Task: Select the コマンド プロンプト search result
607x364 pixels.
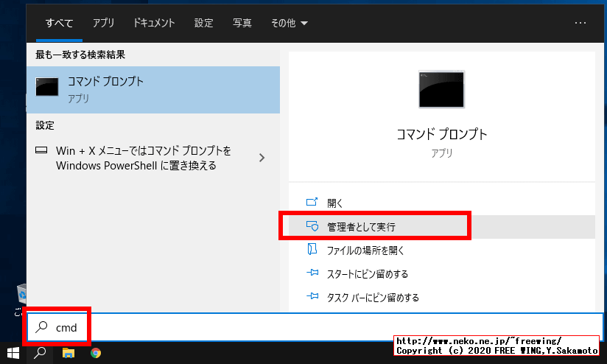Action: tap(153, 90)
